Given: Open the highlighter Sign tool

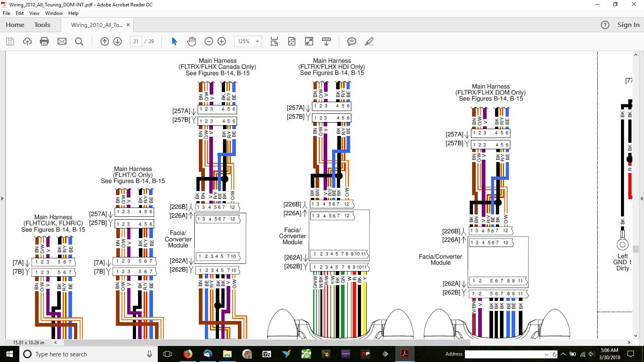Looking at the screenshot, I should (369, 41).
